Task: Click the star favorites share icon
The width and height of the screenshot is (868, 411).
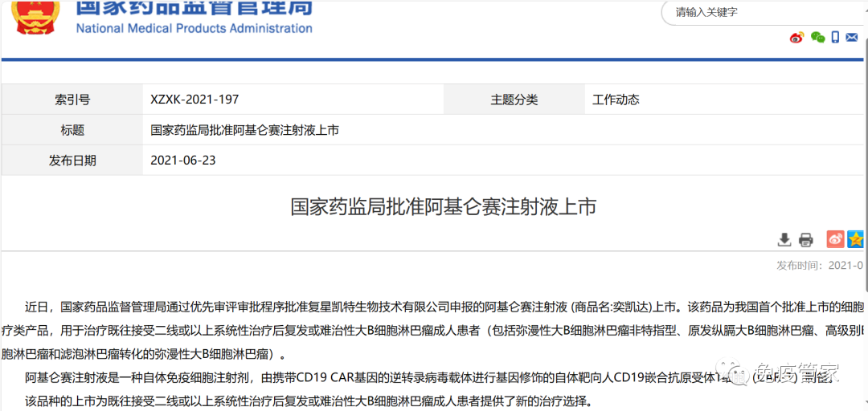Action: click(856, 239)
